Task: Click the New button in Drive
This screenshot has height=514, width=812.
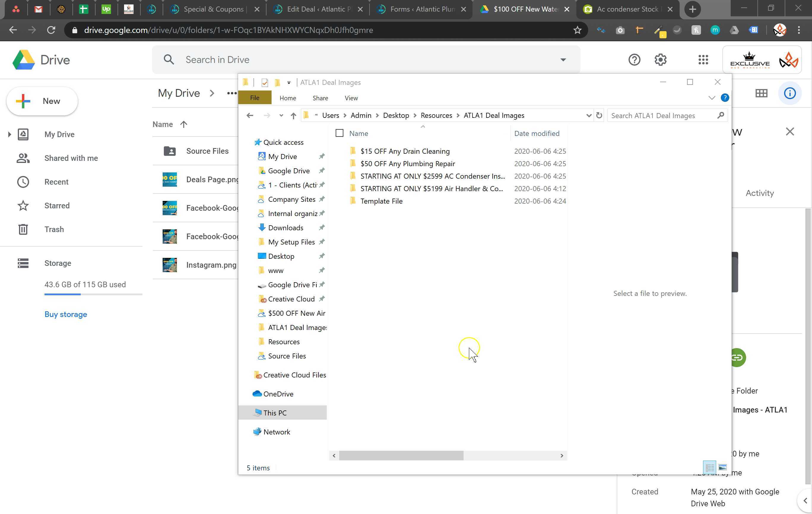Action: click(42, 101)
